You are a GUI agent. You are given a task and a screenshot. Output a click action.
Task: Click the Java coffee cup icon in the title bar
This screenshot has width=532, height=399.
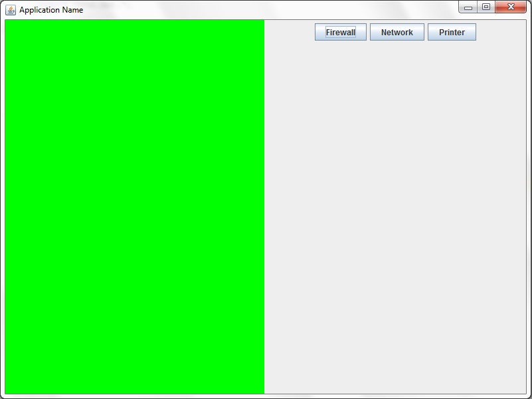click(x=9, y=9)
